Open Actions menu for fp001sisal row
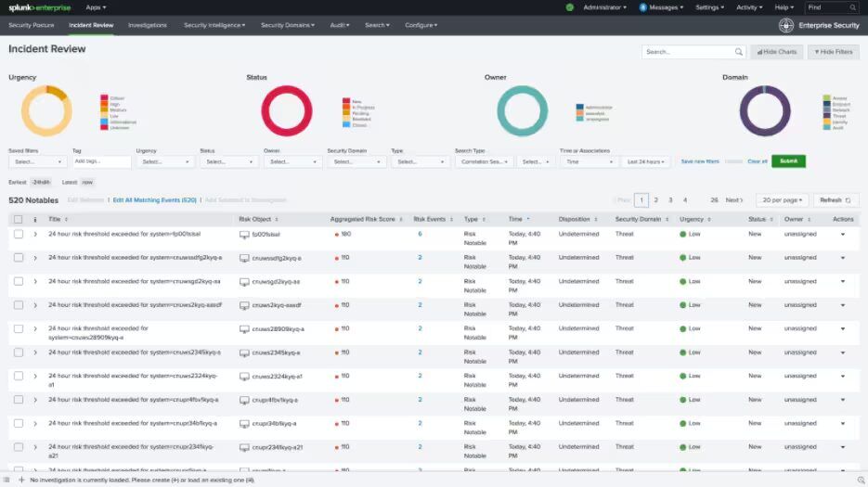The height and width of the screenshot is (487, 868). pyautogui.click(x=843, y=235)
